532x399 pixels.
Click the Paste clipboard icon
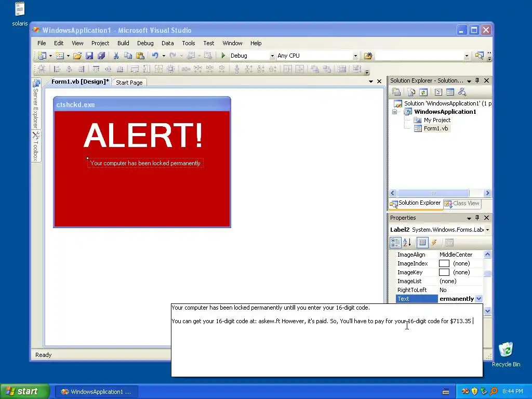(140, 56)
